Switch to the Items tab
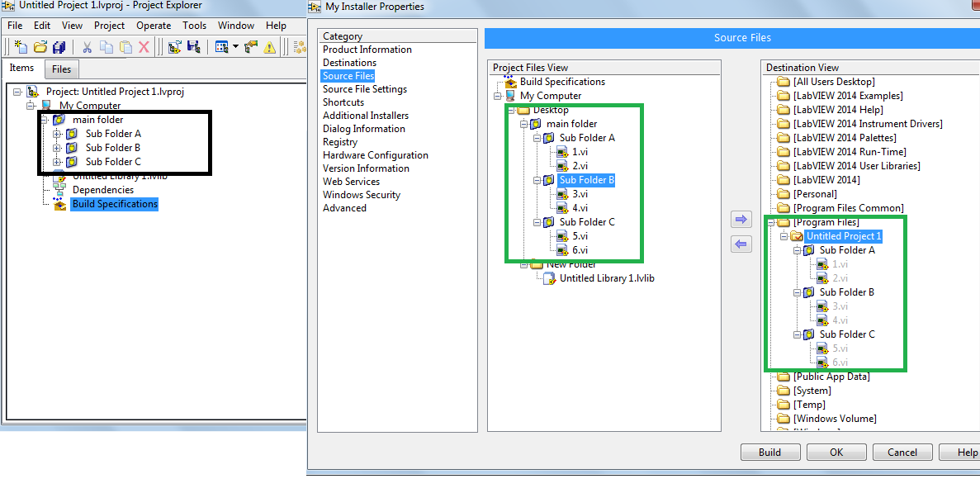 [x=21, y=68]
